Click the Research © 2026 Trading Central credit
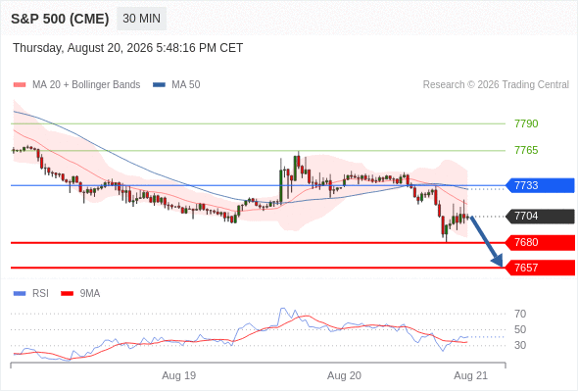 pyautogui.click(x=496, y=85)
